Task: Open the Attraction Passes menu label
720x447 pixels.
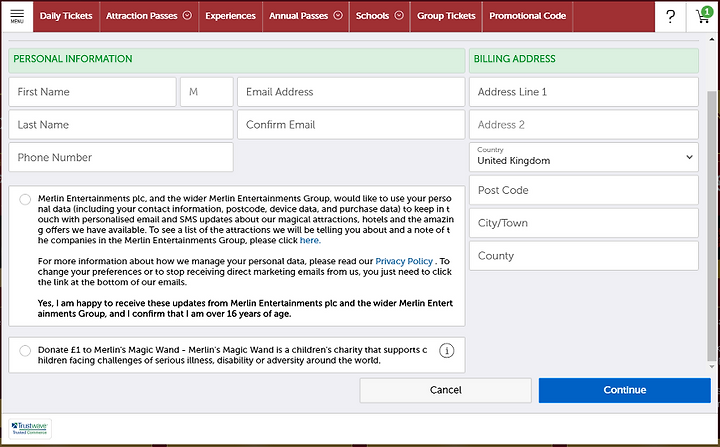Action: [141, 16]
